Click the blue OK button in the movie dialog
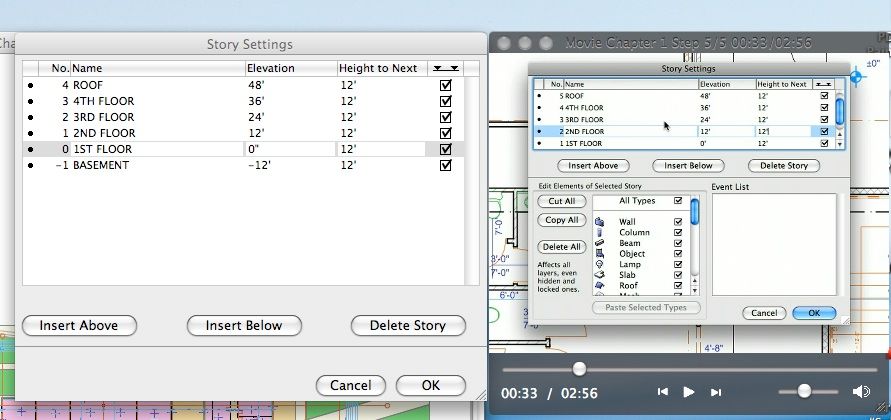 [x=814, y=313]
